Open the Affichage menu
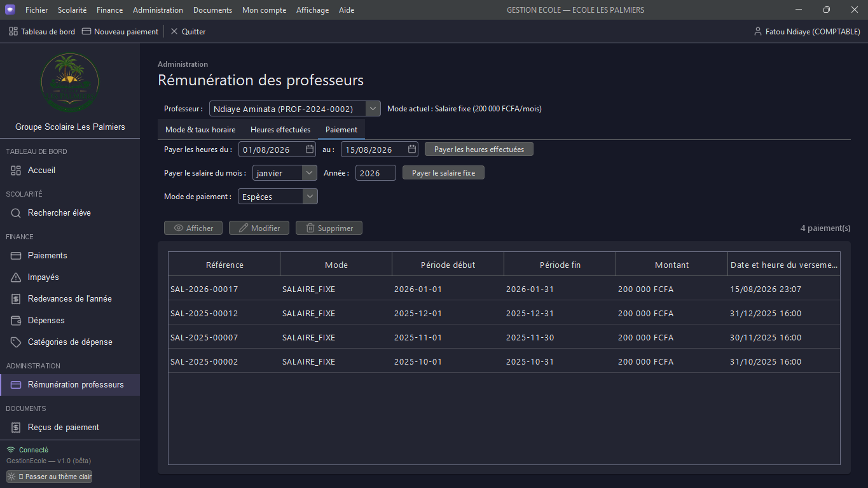 (x=312, y=10)
